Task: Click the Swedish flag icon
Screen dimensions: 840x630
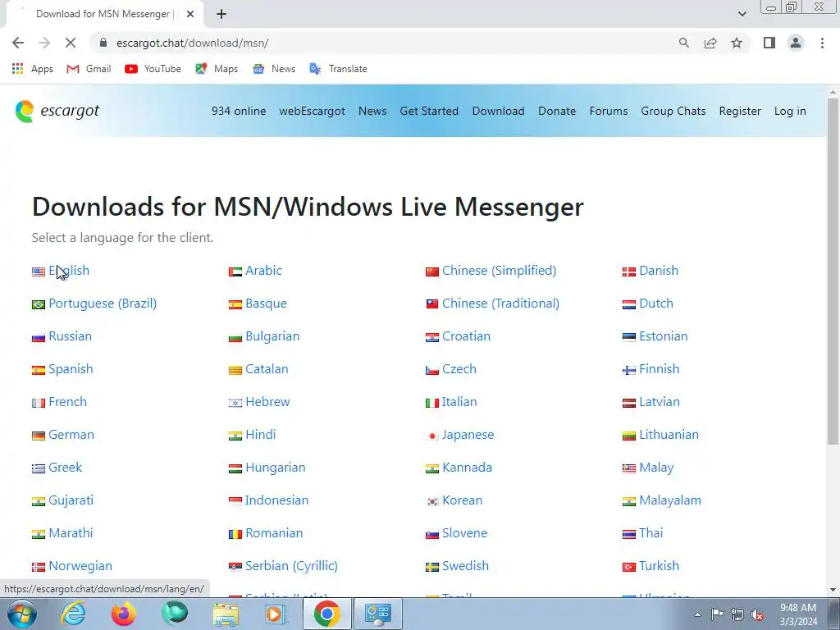Action: (x=431, y=567)
